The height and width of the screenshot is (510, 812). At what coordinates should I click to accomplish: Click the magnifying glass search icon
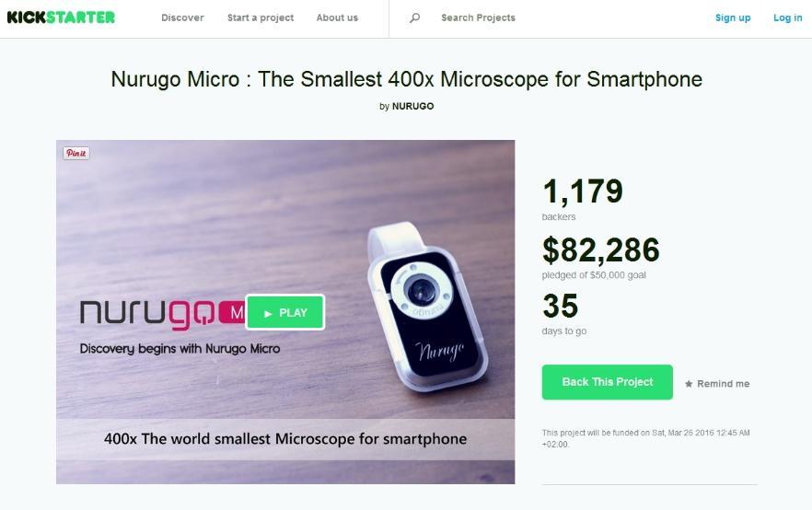coord(415,18)
